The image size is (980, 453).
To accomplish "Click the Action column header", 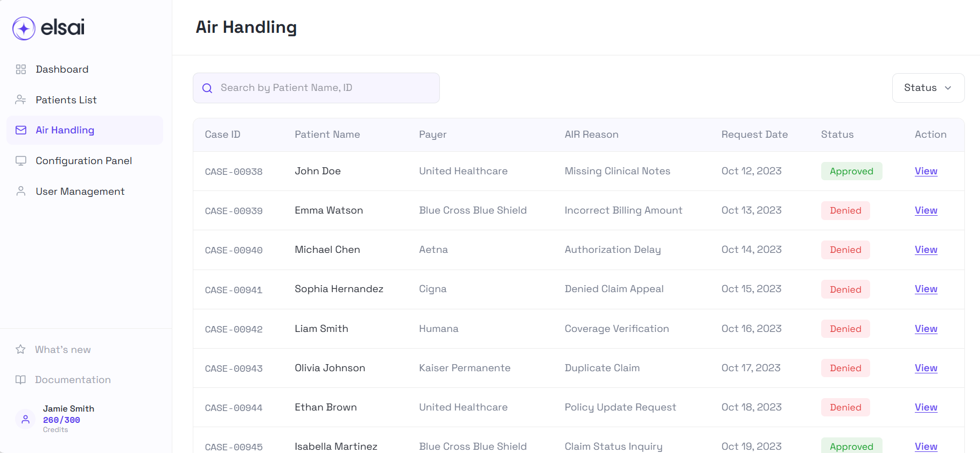I will pyautogui.click(x=930, y=135).
